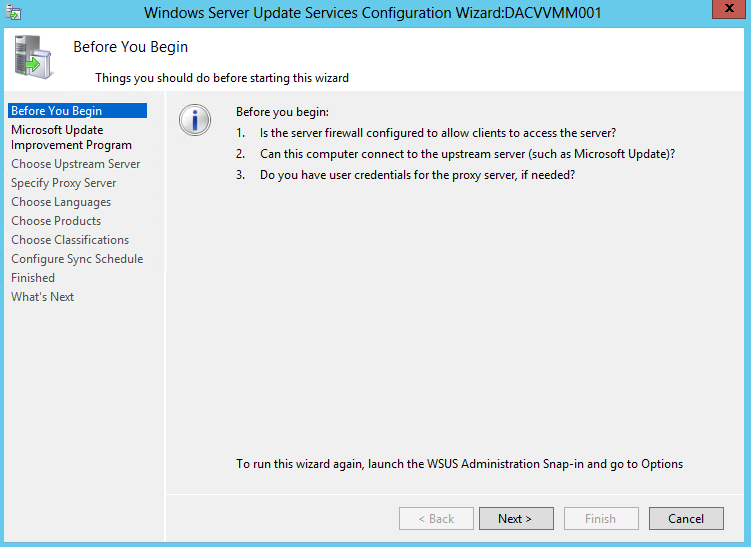Click the disabled Back button
This screenshot has width=751, height=547.
[436, 519]
